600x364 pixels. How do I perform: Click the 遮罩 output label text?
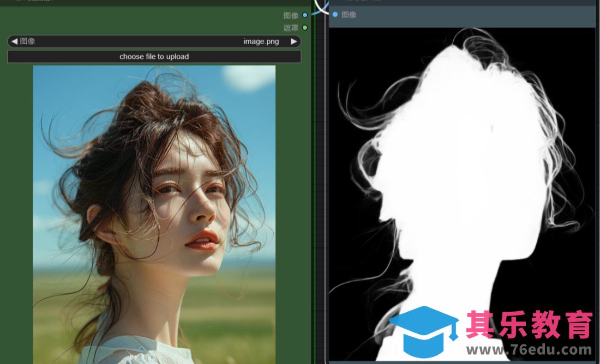point(291,27)
